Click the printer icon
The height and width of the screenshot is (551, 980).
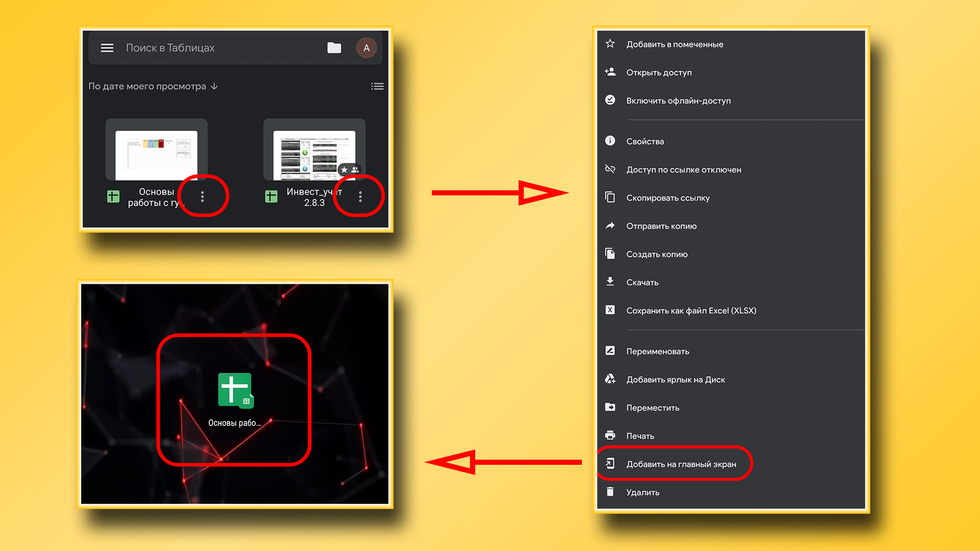tap(610, 435)
